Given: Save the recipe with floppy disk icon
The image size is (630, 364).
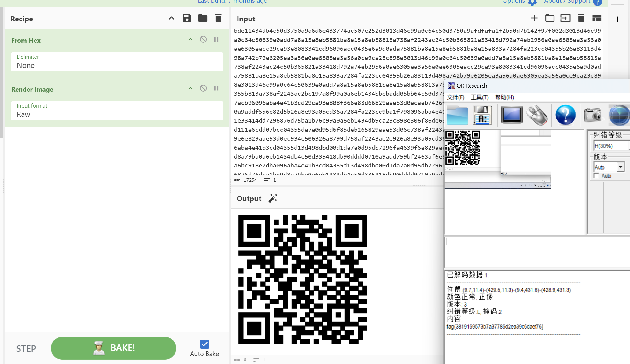Looking at the screenshot, I should click(x=187, y=18).
